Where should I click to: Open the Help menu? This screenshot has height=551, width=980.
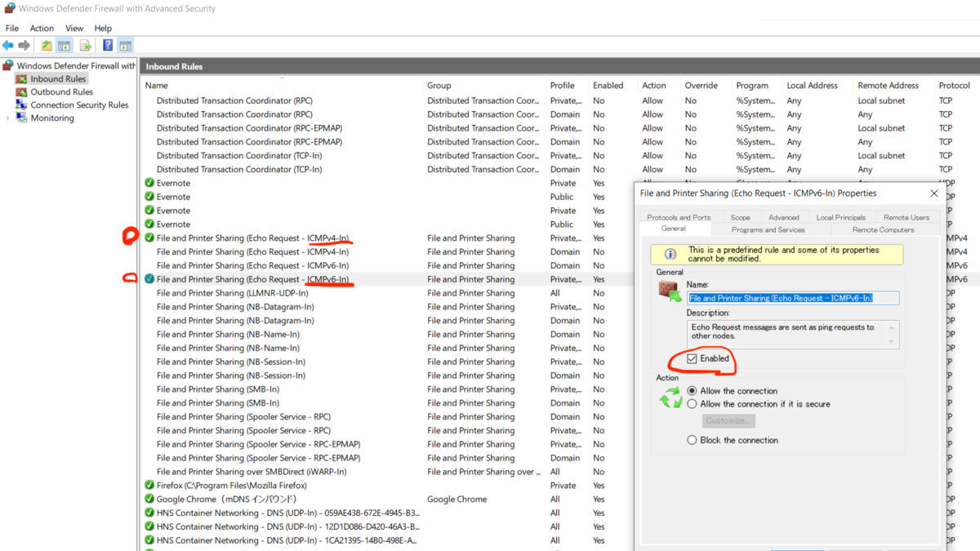pos(103,29)
